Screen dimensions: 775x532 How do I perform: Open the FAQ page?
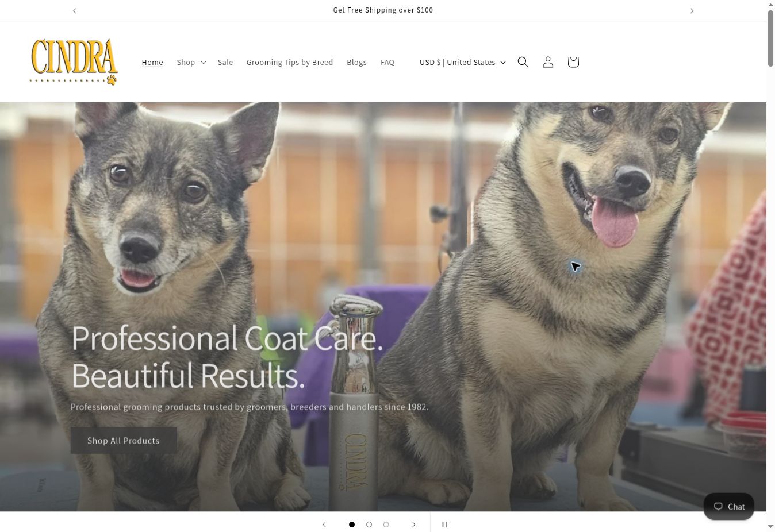coord(387,62)
